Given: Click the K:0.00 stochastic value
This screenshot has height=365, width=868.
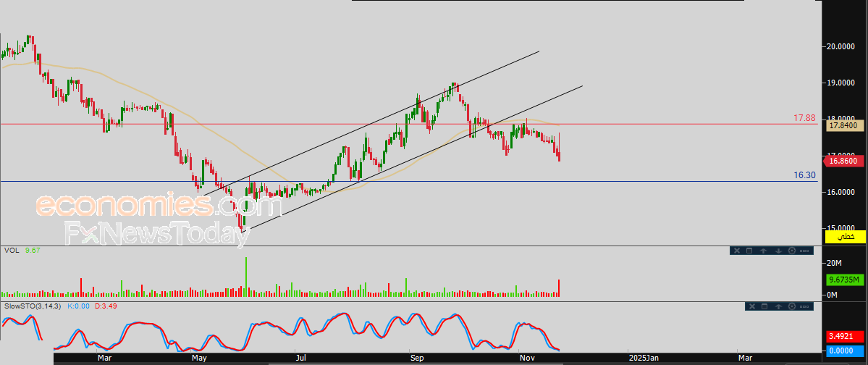Looking at the screenshot, I should [x=79, y=306].
